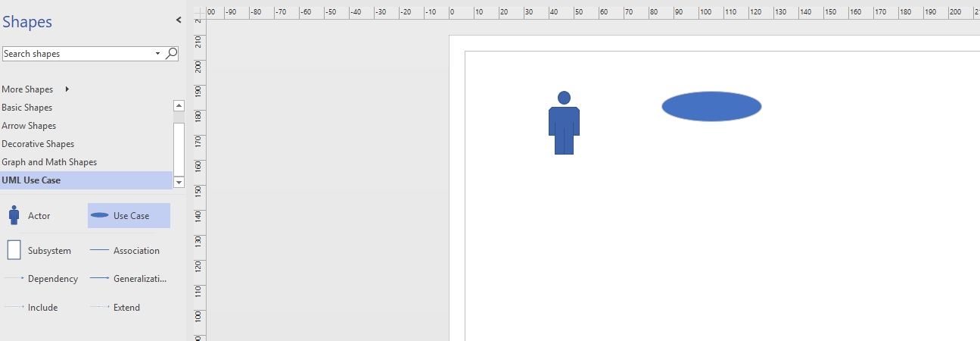Type in the Search shapes field
Image resolution: width=980 pixels, height=341 pixels.
coord(76,54)
